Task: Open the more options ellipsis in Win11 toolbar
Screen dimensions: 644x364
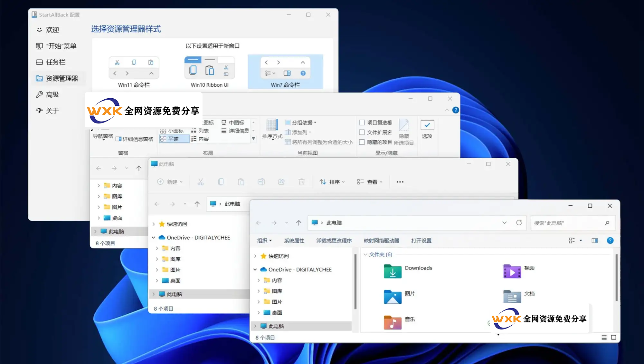Action: tap(400, 182)
